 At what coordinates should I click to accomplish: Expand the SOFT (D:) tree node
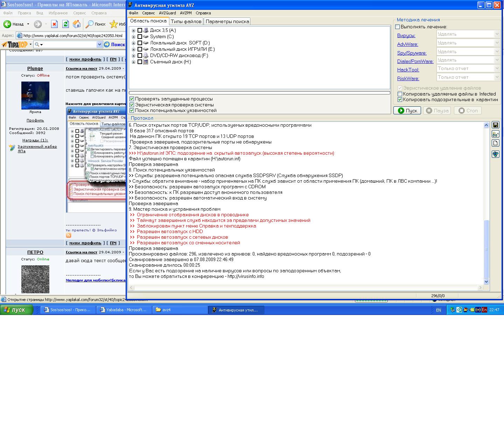[x=133, y=43]
